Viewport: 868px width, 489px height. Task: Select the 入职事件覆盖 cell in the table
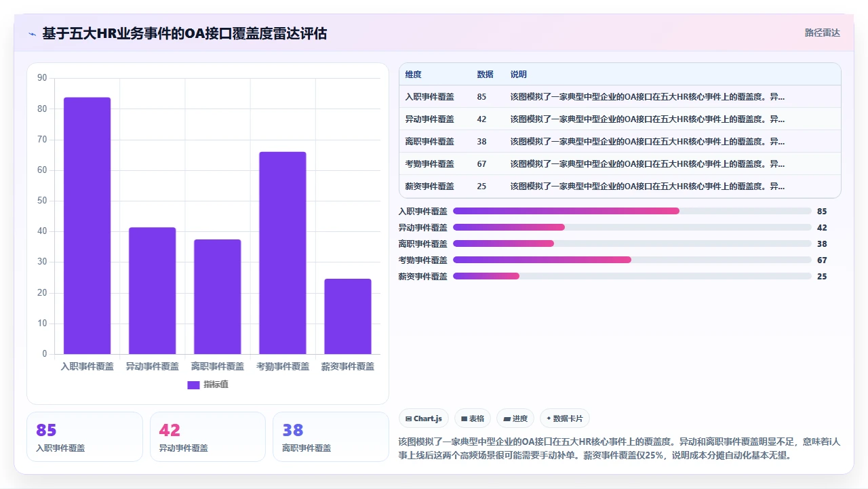click(x=430, y=97)
